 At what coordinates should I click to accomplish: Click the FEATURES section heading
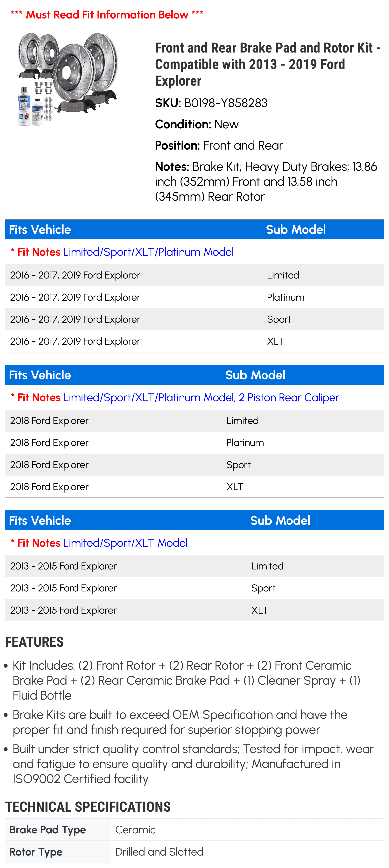34,642
